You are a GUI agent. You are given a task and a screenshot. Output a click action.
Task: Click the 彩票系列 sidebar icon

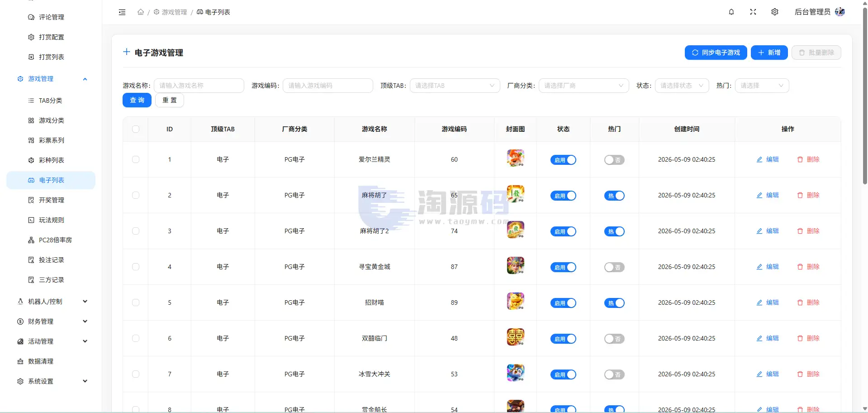click(x=31, y=140)
